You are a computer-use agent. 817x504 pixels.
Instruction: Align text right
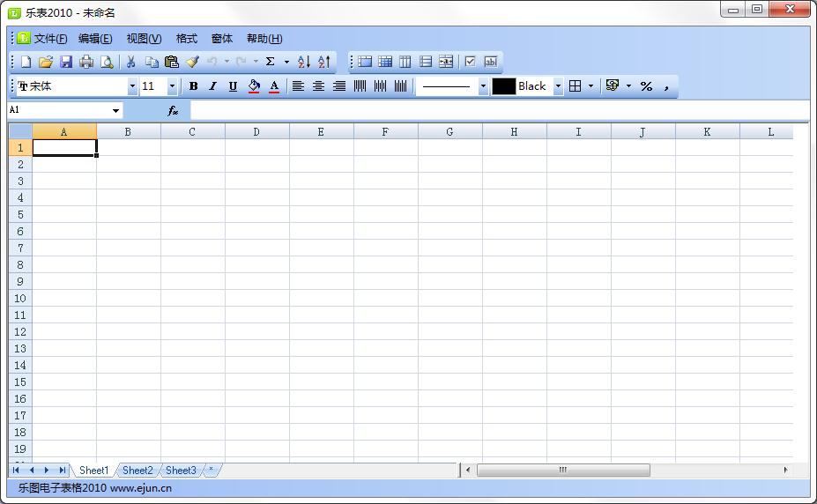339,86
